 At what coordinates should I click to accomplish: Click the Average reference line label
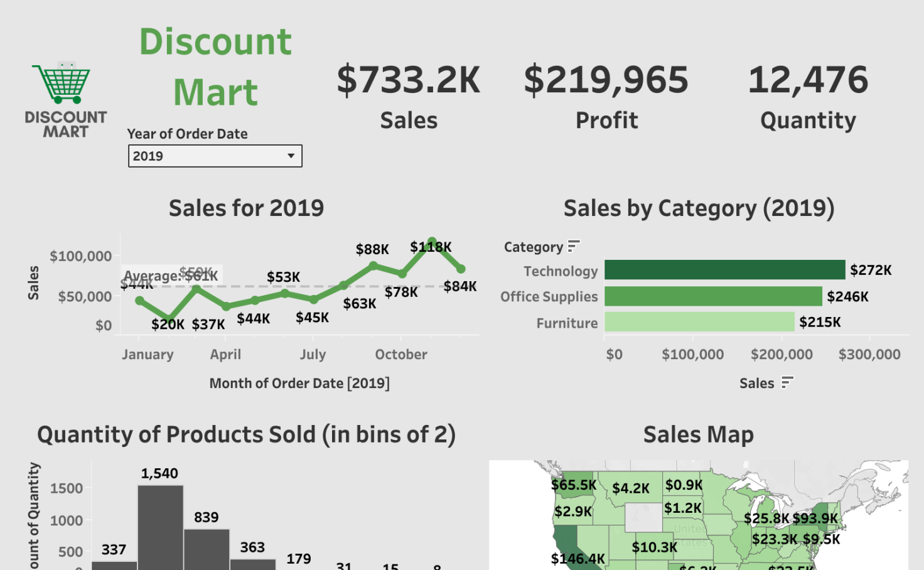pyautogui.click(x=171, y=276)
